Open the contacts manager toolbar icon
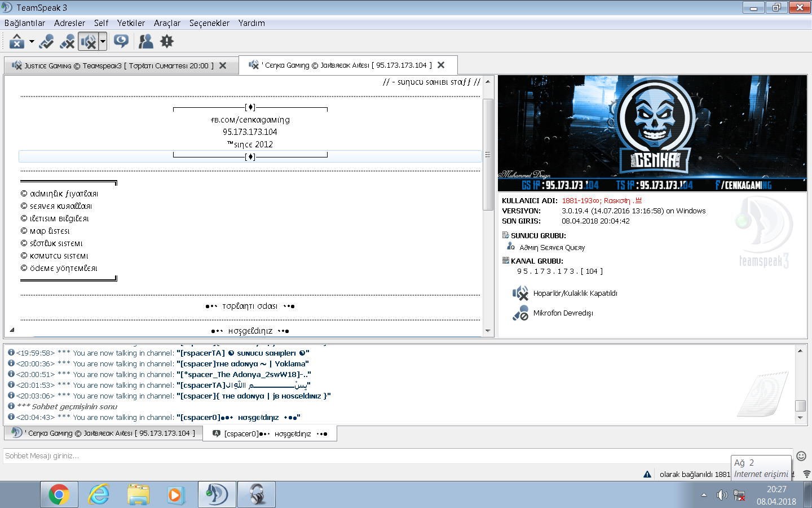 145,41
